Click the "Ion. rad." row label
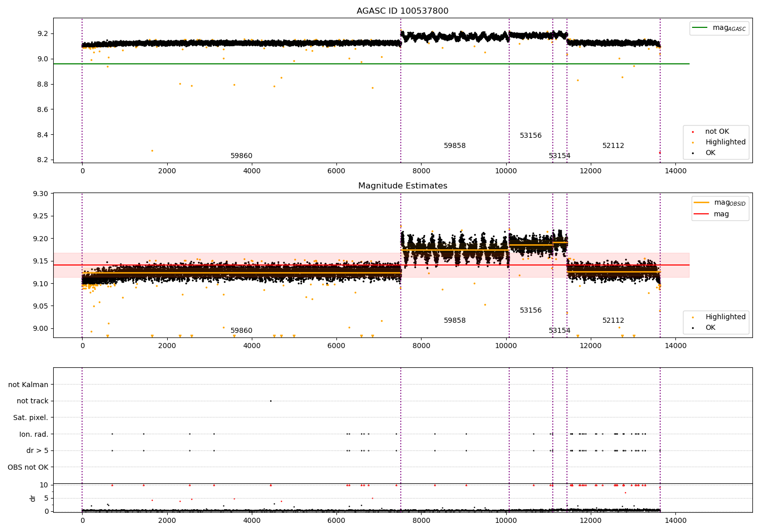The width and height of the screenshot is (760, 532). pos(34,434)
